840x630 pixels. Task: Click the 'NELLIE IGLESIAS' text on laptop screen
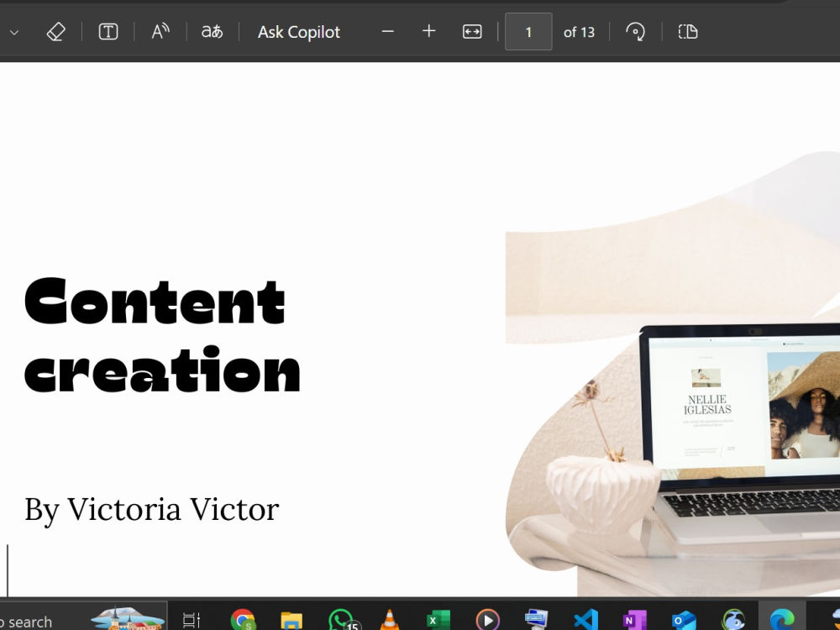pyautogui.click(x=707, y=405)
